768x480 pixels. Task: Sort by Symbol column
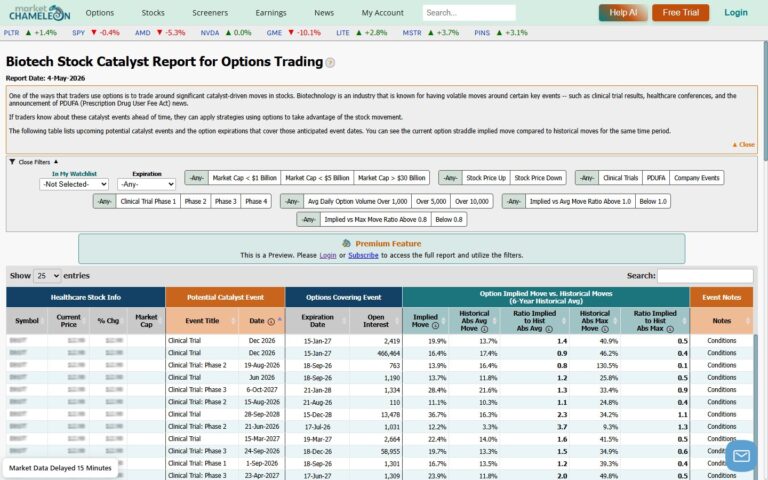point(27,321)
